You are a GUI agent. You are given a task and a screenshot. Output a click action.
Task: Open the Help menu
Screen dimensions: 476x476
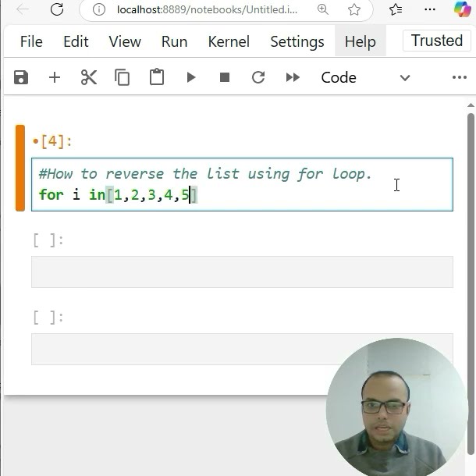tap(360, 41)
